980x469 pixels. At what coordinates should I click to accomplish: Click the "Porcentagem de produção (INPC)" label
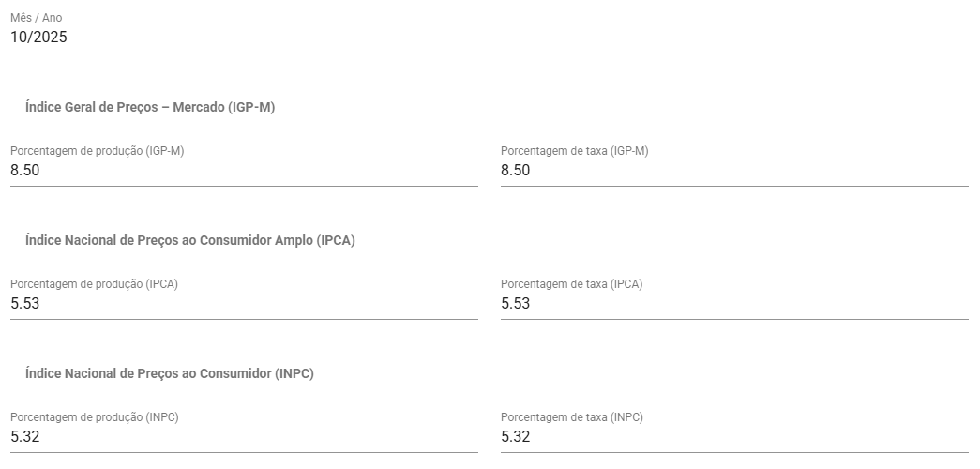94,417
